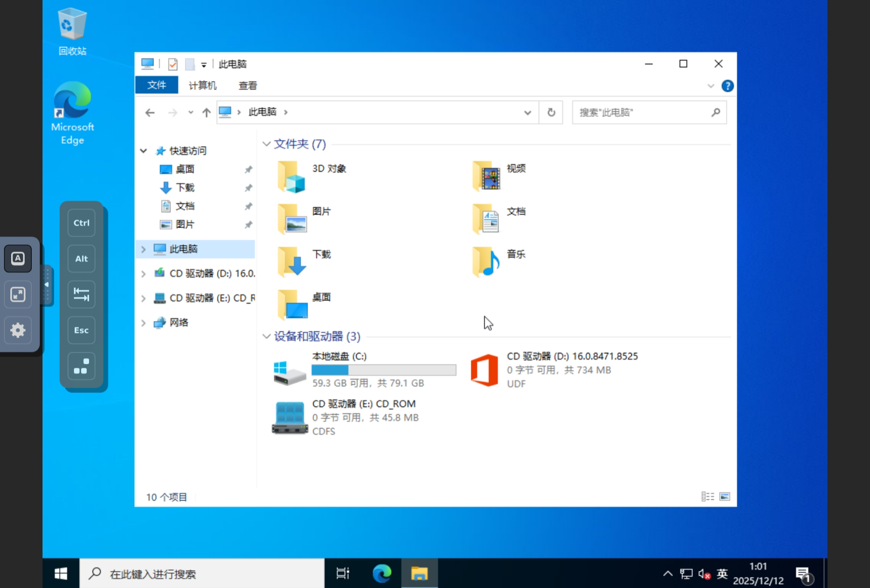Select CD 驱动器 (D:) Office drive icon
The width and height of the screenshot is (870, 588).
[x=484, y=370]
